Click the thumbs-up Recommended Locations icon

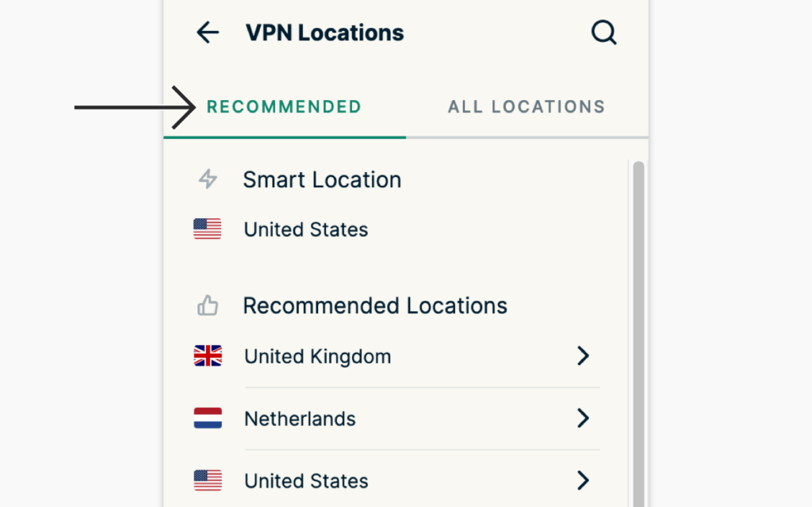pyautogui.click(x=207, y=305)
